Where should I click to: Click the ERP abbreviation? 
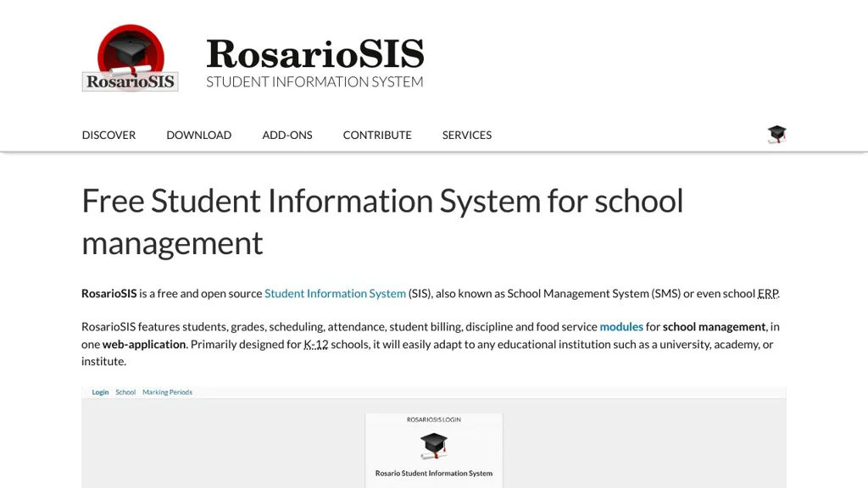tap(768, 294)
